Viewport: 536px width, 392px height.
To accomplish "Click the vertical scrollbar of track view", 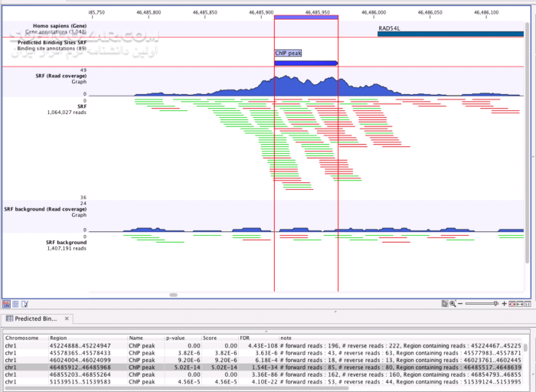I will 527,143.
